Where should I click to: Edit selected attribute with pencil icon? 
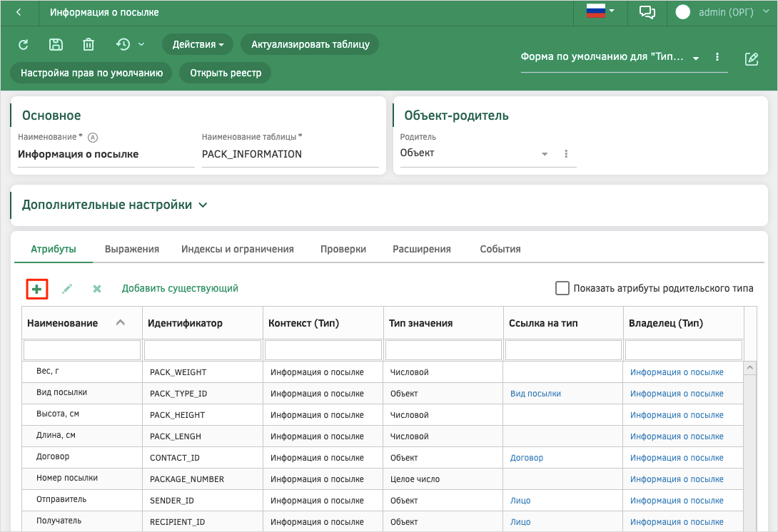(67, 289)
